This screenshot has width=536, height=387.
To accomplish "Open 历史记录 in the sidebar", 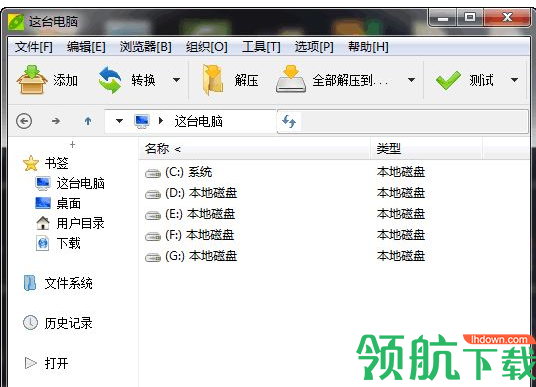I will (x=58, y=323).
